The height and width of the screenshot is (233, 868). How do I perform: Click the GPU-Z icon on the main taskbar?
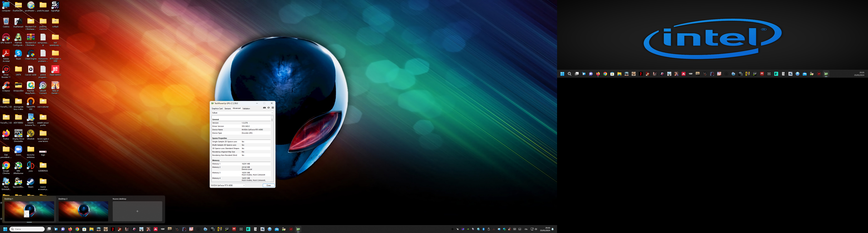[298, 229]
